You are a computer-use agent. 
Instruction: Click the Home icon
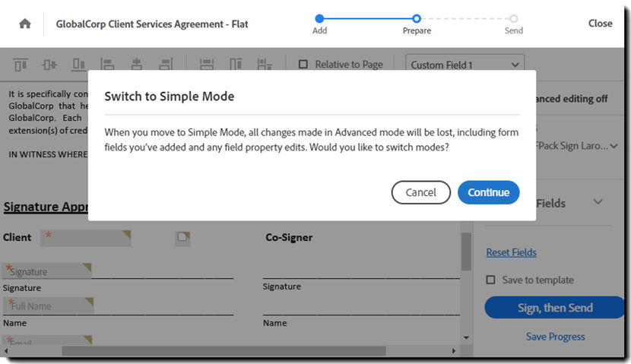click(x=25, y=24)
